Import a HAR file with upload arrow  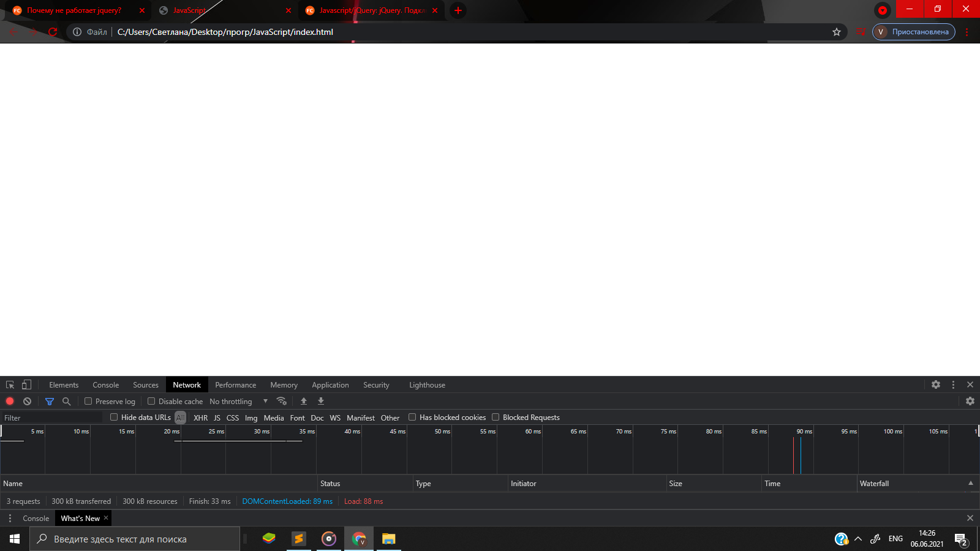(x=304, y=402)
